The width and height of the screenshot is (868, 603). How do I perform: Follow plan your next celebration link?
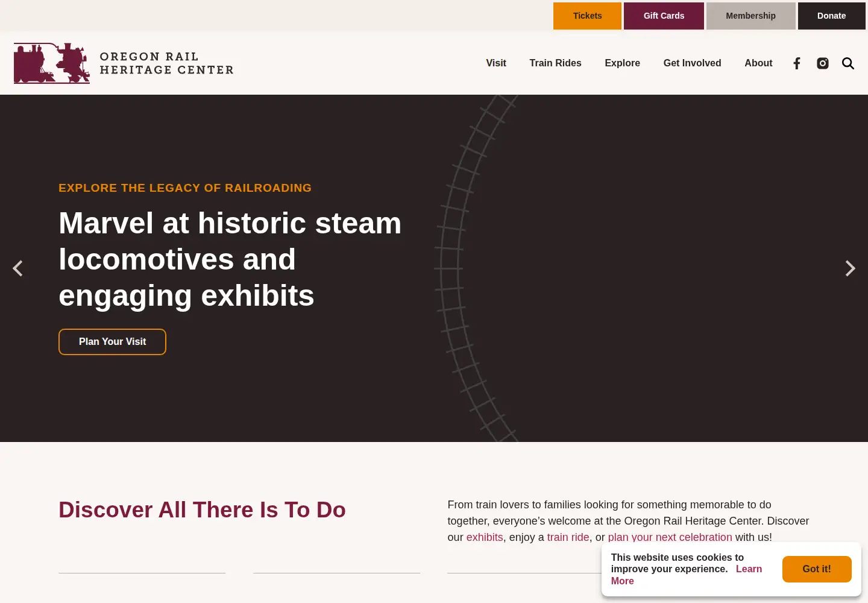click(x=670, y=537)
